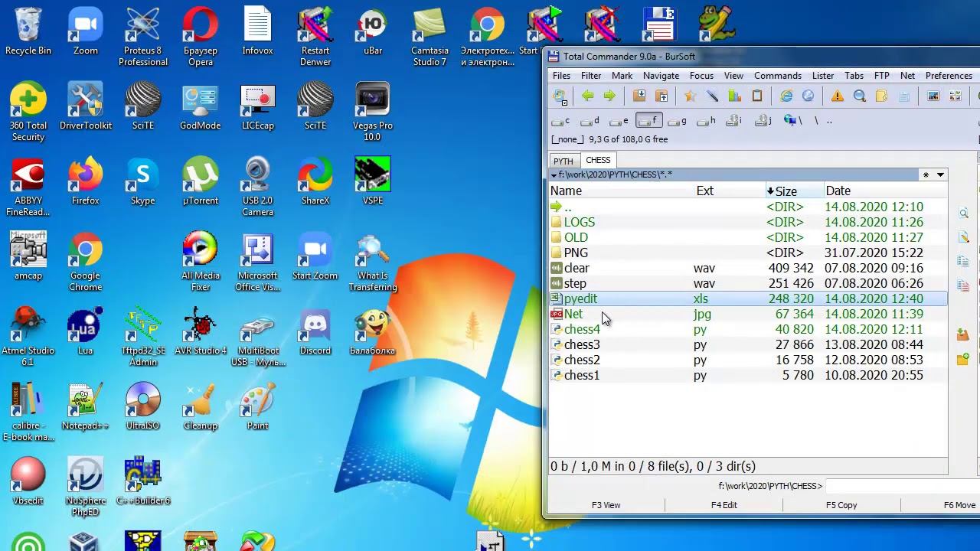980x551 pixels.
Task: Click the warning triangle toolbar icon
Action: 838,96
